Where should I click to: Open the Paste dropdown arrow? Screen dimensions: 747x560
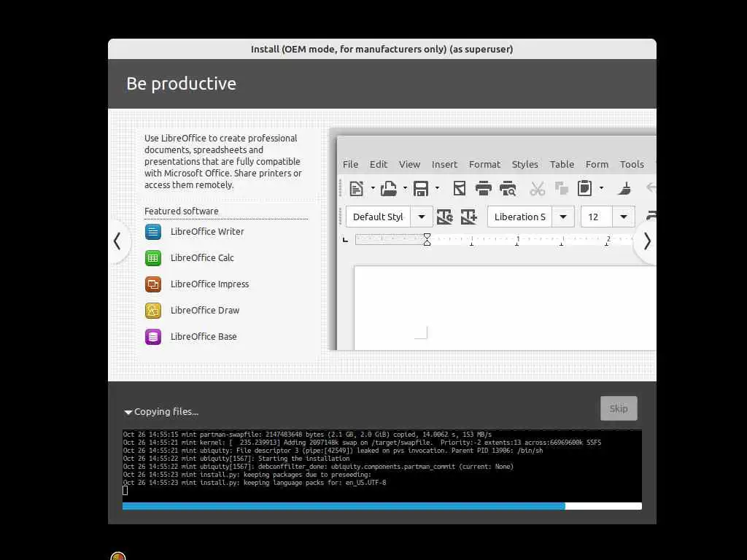click(x=601, y=188)
